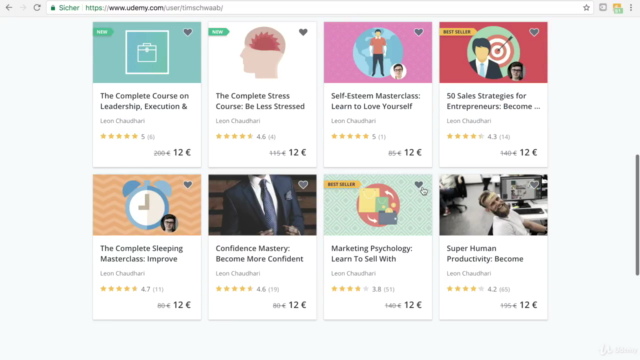640x360 pixels.
Task: Click the Super Human Productivity thumbnail image
Action: (493, 205)
